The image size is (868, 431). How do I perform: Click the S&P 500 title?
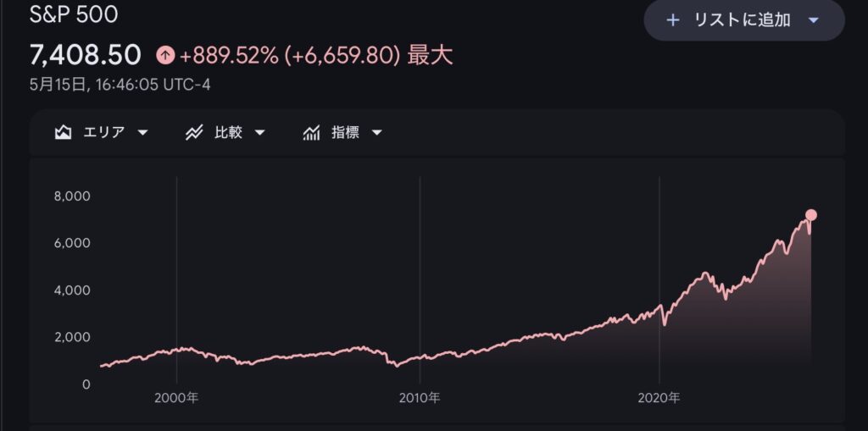pos(74,15)
